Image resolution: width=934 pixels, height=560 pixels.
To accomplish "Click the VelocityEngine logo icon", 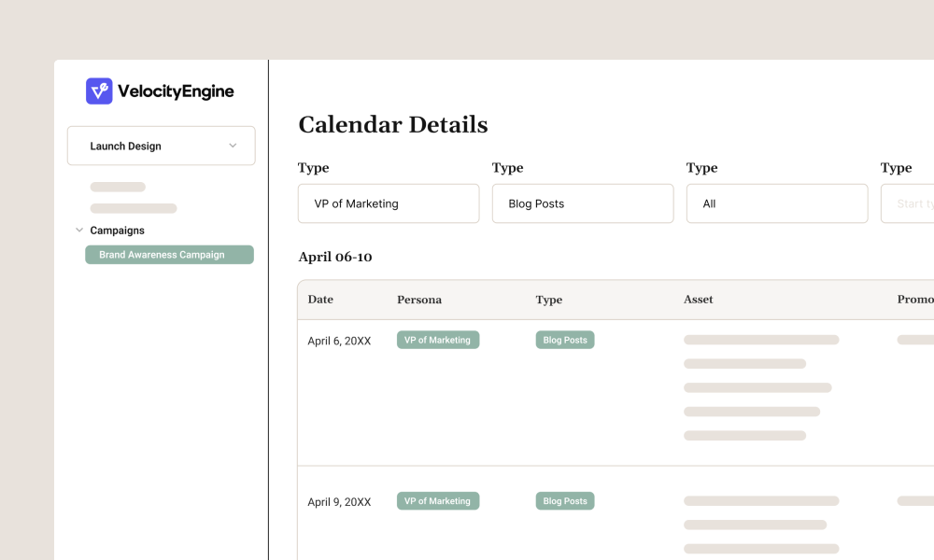I will [99, 91].
